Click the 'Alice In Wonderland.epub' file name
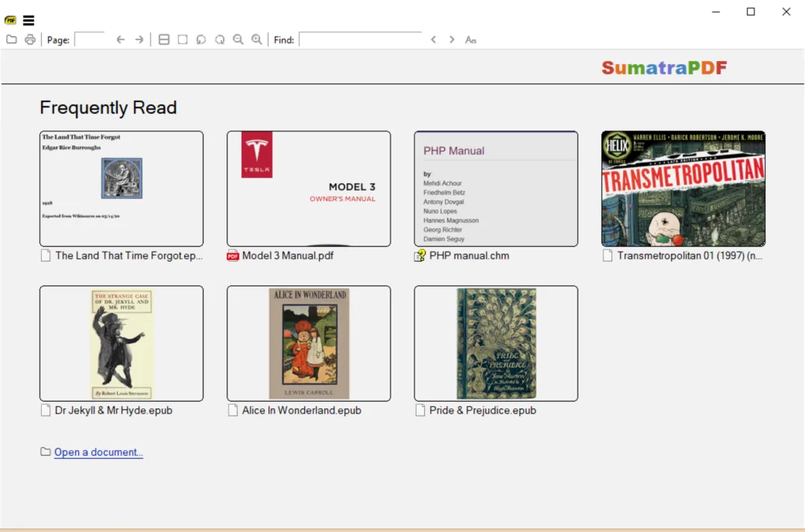This screenshot has width=805, height=532. 302,411
